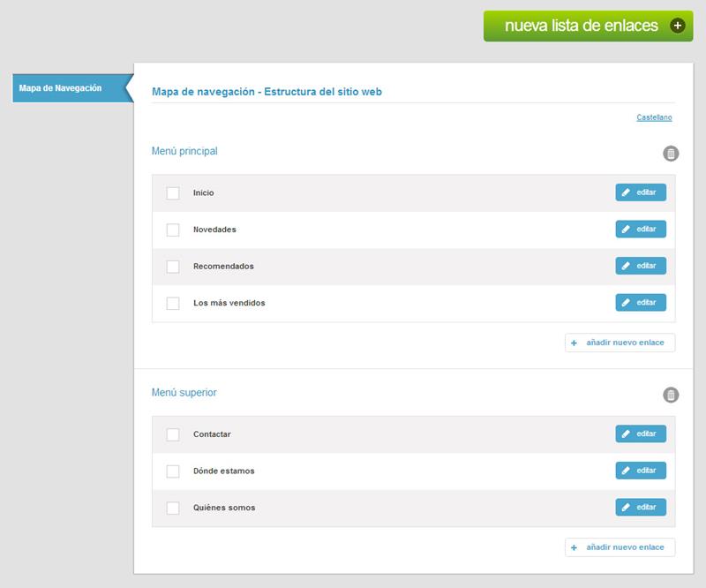
Task: Mark the Quiénes somos checkbox
Action: tap(173, 508)
